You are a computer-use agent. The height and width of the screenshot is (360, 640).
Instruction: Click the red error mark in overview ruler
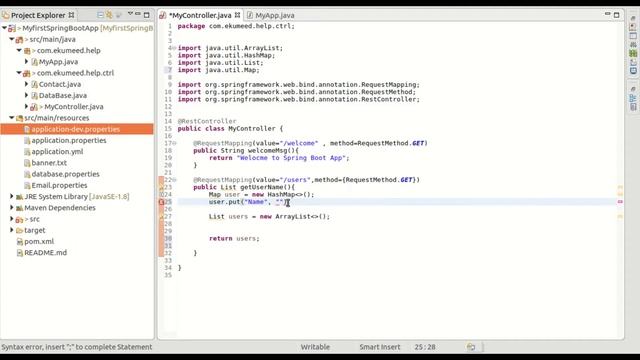[620, 202]
